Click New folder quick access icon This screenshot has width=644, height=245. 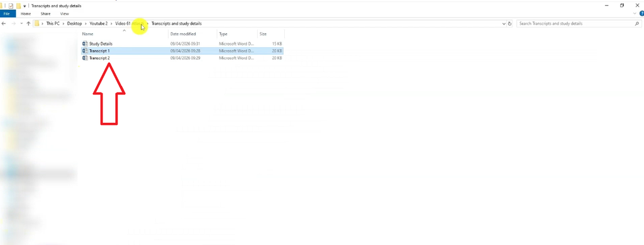18,6
